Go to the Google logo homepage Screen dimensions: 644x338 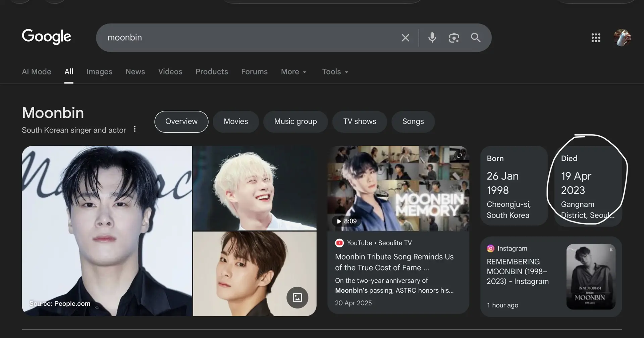[x=47, y=37]
